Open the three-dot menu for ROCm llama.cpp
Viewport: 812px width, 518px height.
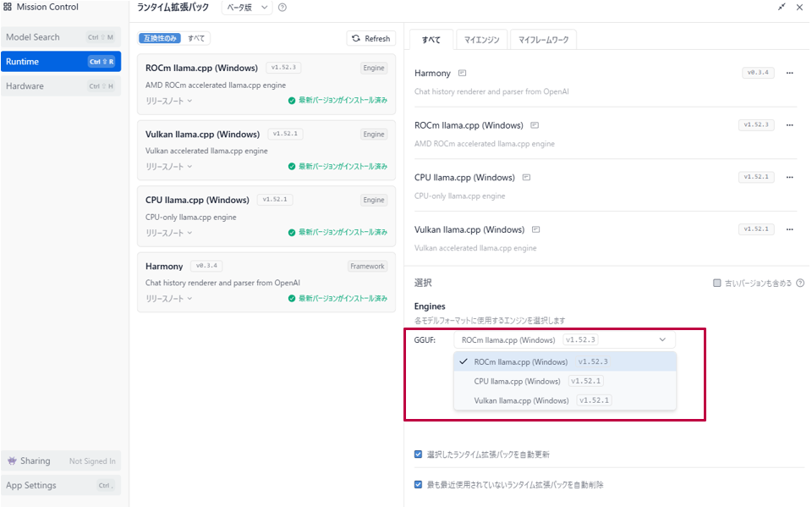click(789, 125)
